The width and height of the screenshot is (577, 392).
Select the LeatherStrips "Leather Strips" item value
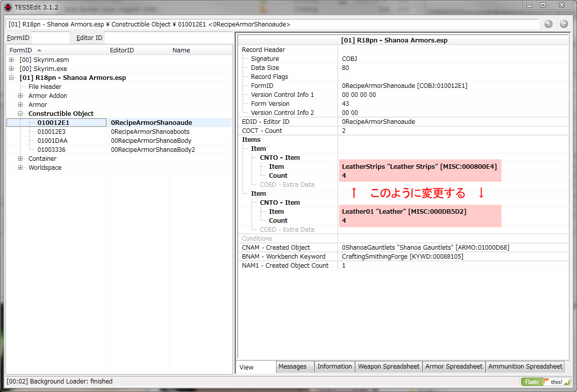point(419,166)
